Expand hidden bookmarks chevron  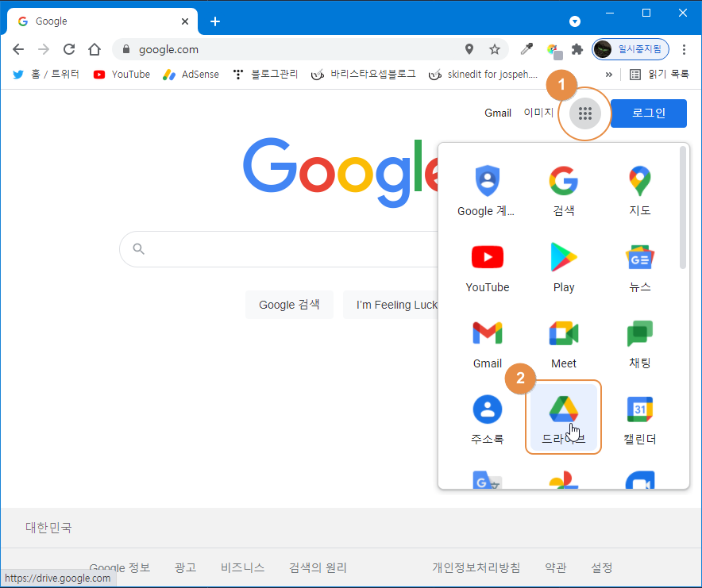[x=608, y=75]
